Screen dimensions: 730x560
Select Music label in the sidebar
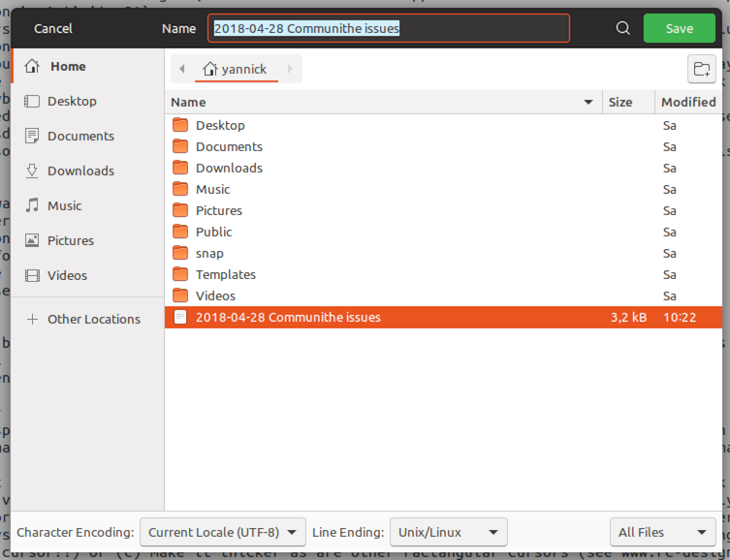coord(65,205)
